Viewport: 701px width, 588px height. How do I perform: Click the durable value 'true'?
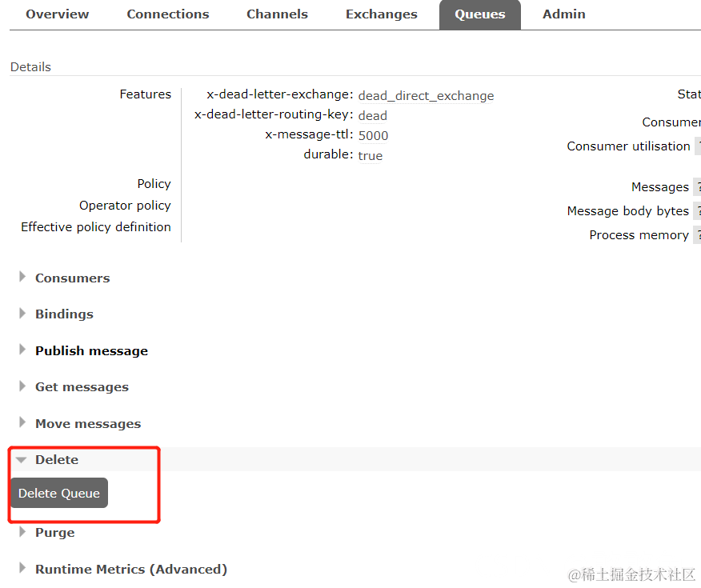pyautogui.click(x=371, y=155)
